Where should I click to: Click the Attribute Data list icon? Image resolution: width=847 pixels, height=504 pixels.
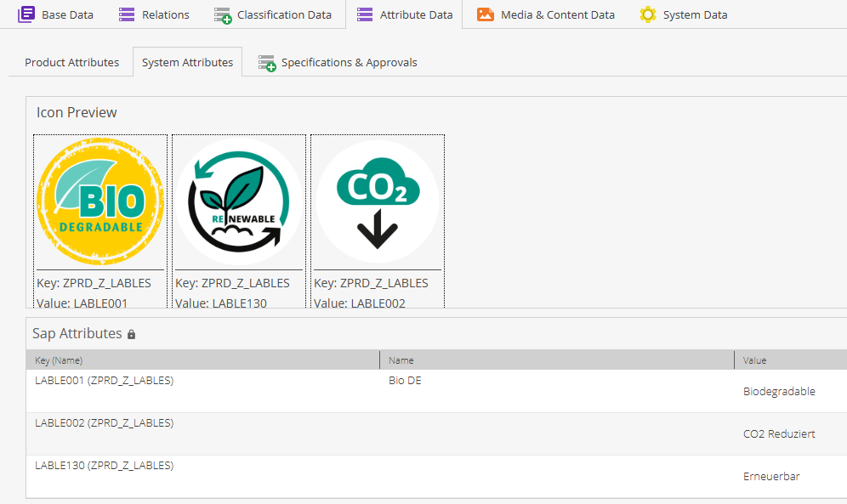tap(365, 14)
